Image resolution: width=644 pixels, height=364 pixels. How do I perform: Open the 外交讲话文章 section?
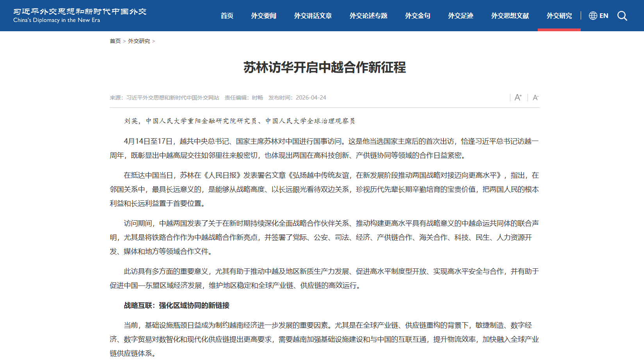click(x=313, y=16)
